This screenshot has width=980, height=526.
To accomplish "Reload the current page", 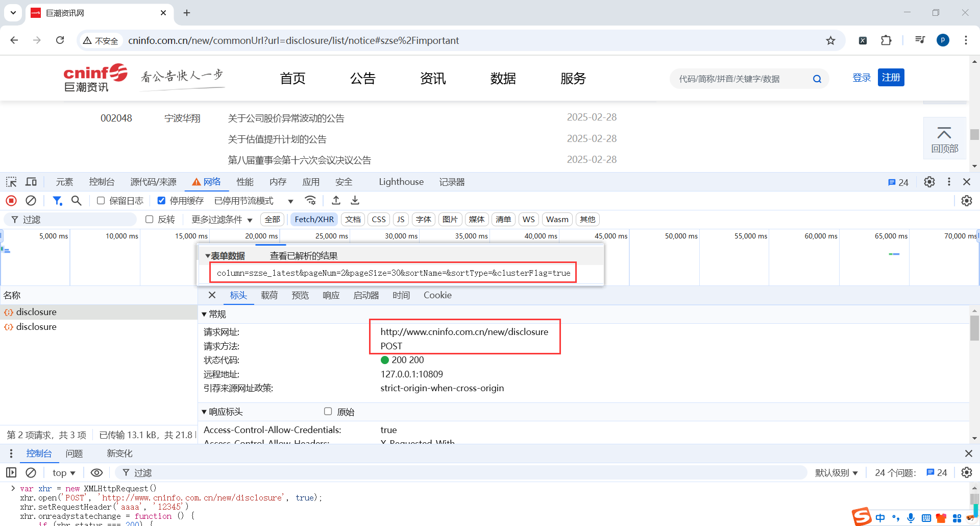I will [x=60, y=40].
